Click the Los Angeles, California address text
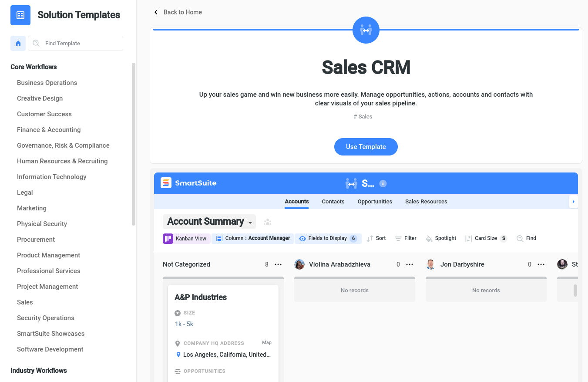Image resolution: width=588 pixels, height=382 pixels. point(227,355)
